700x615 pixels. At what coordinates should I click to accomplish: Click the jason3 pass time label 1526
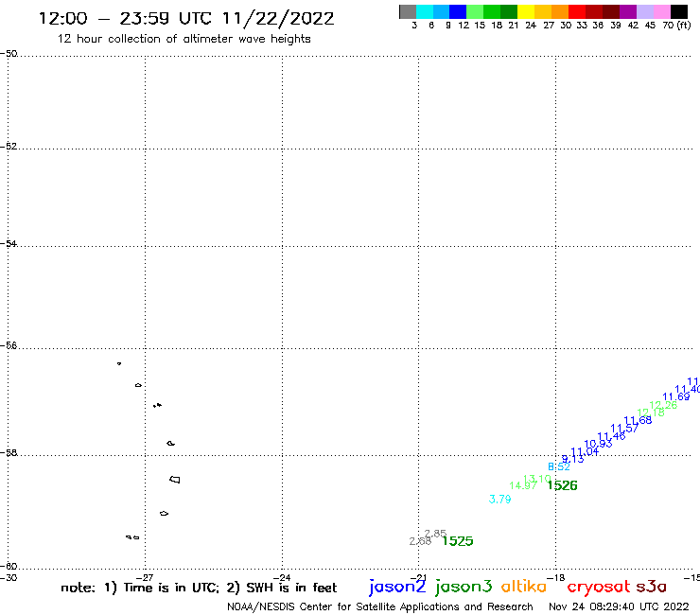point(563,485)
